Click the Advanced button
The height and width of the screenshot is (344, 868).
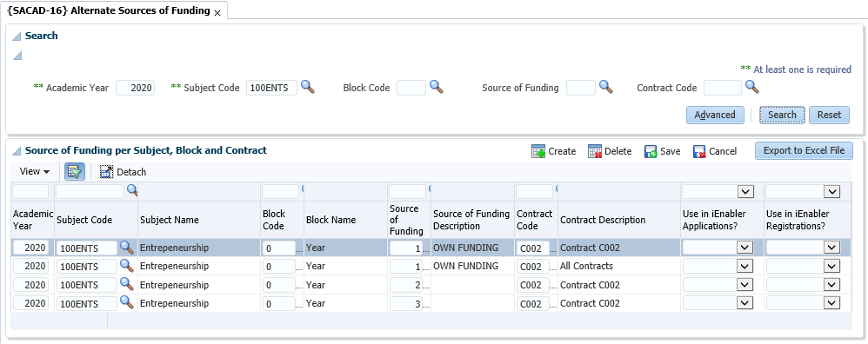[715, 115]
